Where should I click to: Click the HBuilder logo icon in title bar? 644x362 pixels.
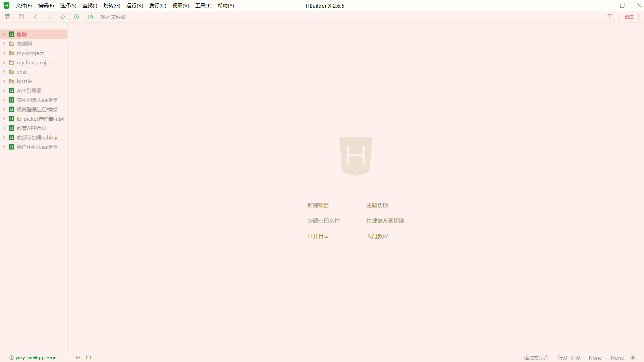point(6,5)
